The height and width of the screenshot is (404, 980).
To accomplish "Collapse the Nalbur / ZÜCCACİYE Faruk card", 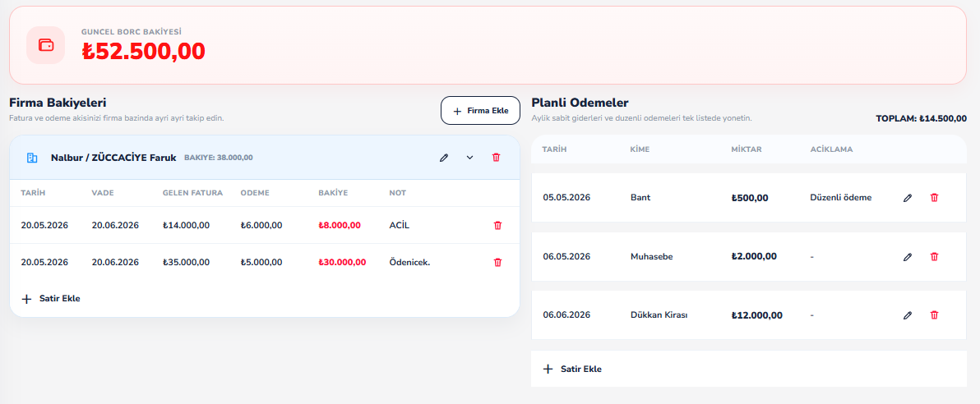I will [470, 158].
